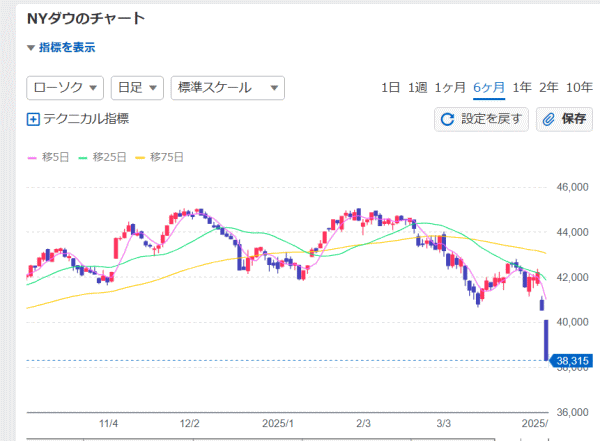Select the 10年 time range
Image resolution: width=600 pixels, height=441 pixels.
(x=579, y=88)
